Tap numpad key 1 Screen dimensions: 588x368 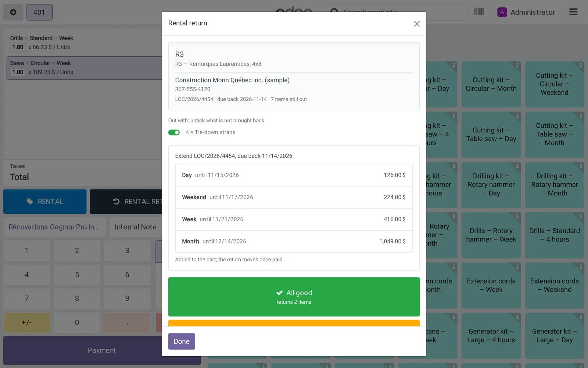click(x=27, y=251)
